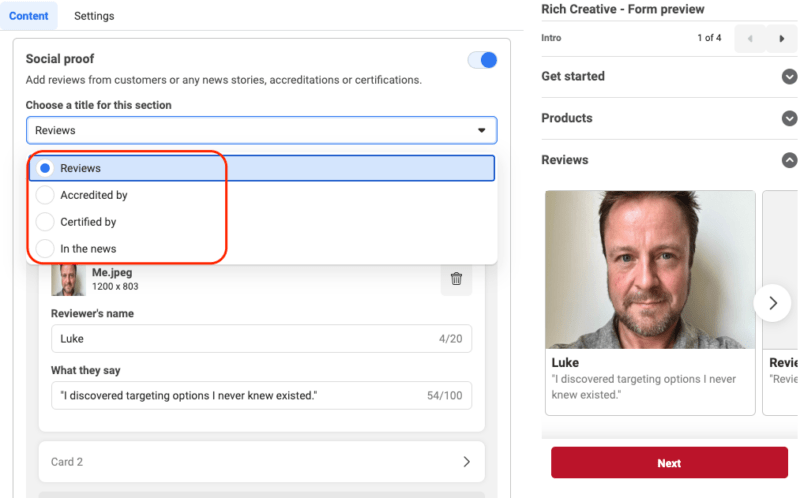Open the section title dropdown
The width and height of the screenshot is (800, 498).
pyautogui.click(x=261, y=130)
